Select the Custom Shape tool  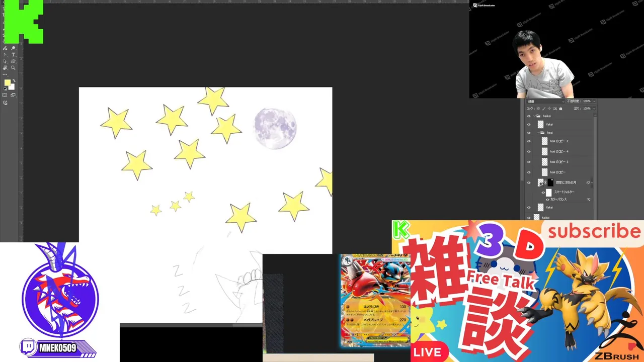coord(14,61)
